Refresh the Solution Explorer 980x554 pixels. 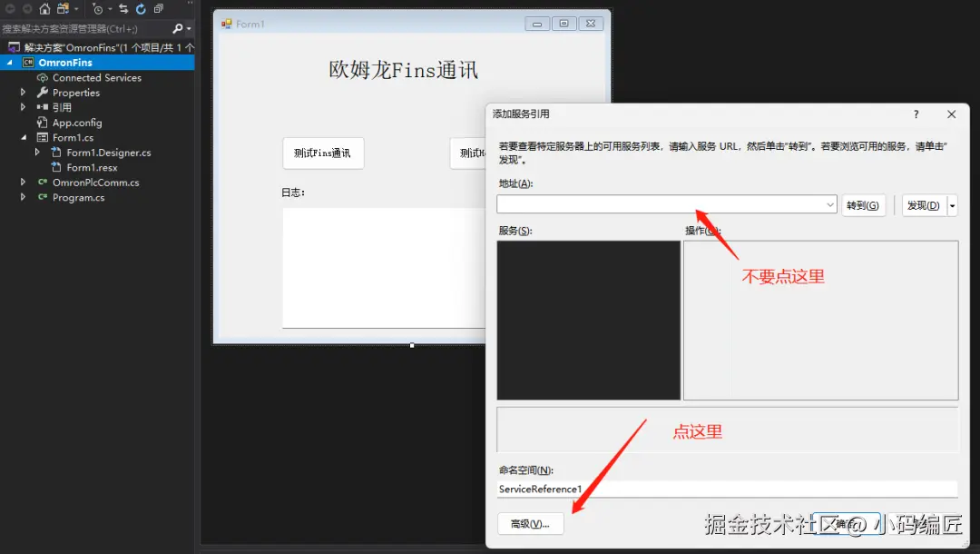click(x=141, y=9)
